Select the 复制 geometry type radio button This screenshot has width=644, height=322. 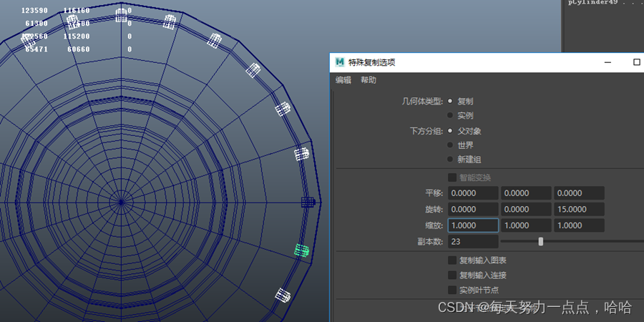pos(450,101)
